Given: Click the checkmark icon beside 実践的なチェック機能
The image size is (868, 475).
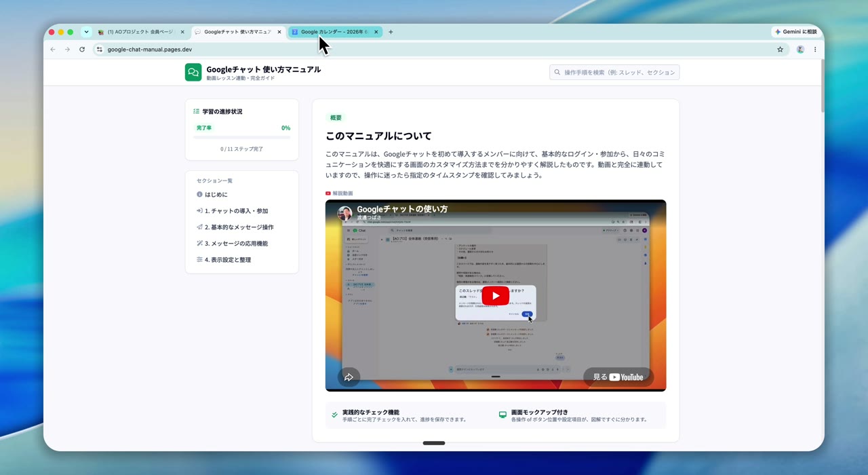Looking at the screenshot, I should click(334, 415).
